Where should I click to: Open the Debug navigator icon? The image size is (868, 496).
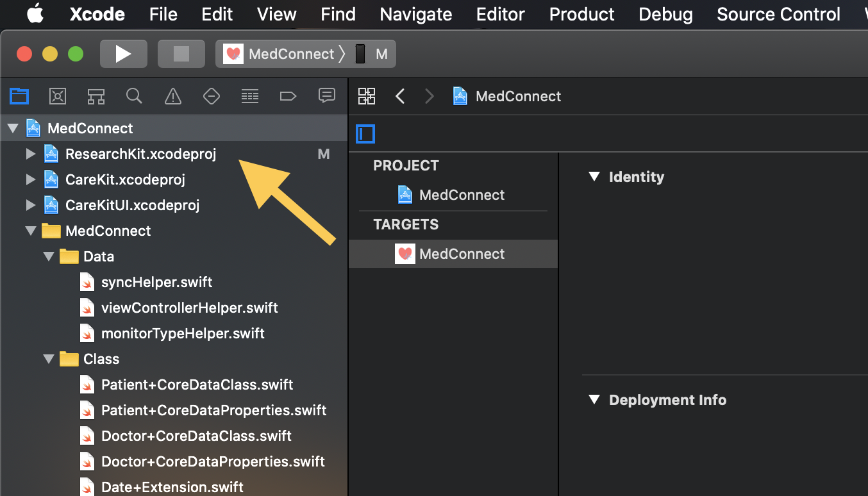(x=250, y=96)
